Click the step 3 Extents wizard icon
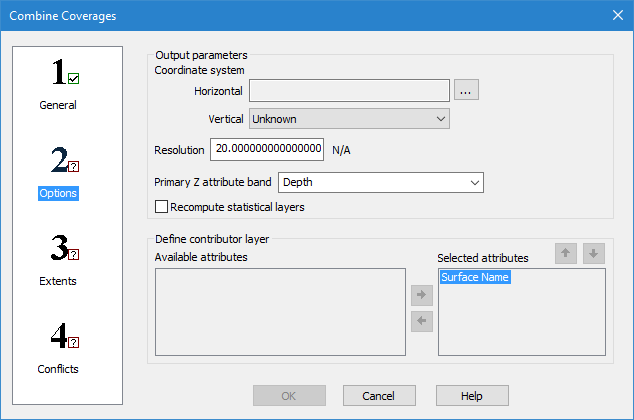The height and width of the screenshot is (420, 634). 65,249
